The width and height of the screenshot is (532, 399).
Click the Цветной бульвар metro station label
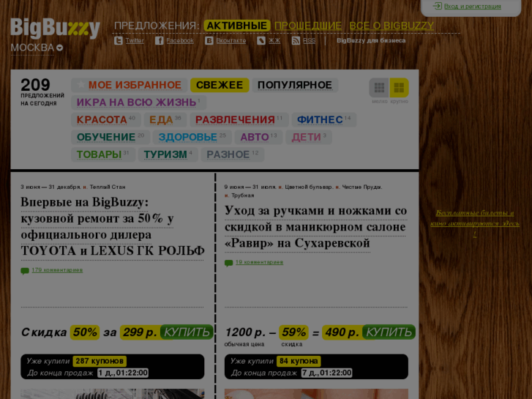[x=309, y=187]
